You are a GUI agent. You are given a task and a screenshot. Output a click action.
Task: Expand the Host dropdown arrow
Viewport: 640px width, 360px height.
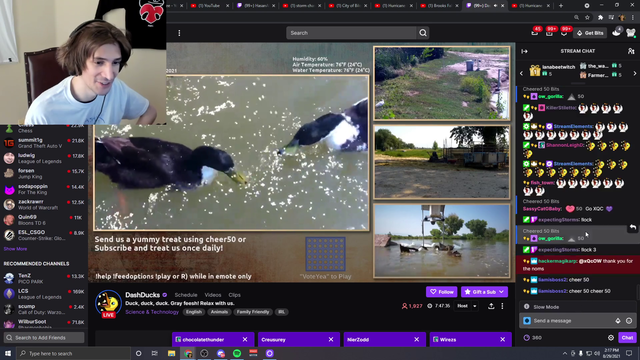coord(475,306)
